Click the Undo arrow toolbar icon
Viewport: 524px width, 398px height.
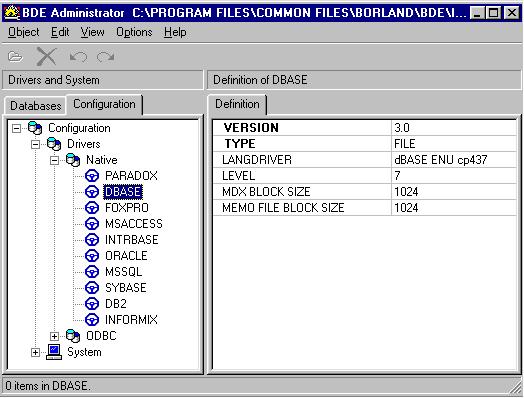(79, 57)
